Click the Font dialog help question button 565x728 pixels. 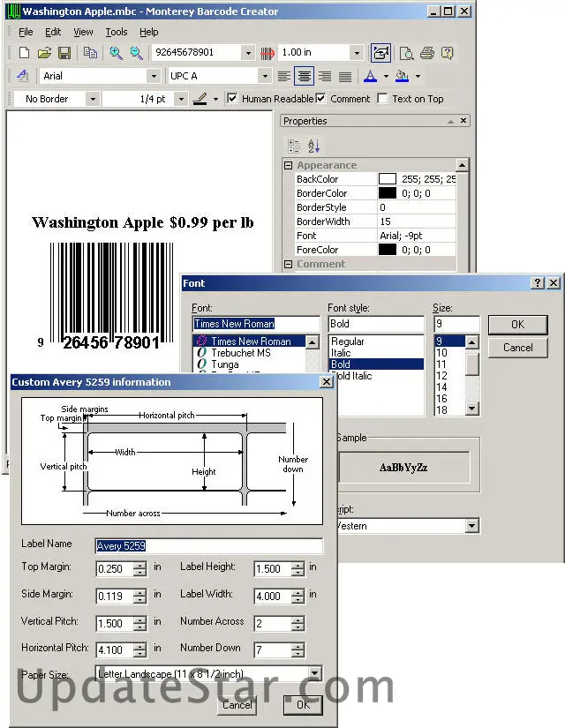(538, 282)
